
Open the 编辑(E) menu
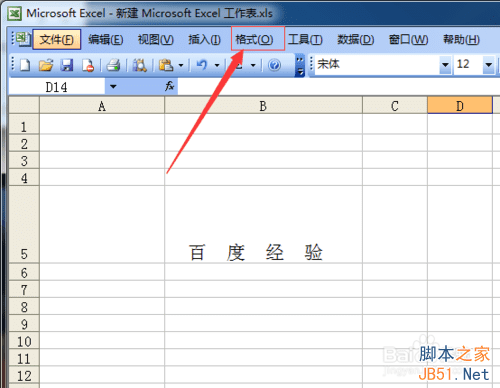coord(106,39)
